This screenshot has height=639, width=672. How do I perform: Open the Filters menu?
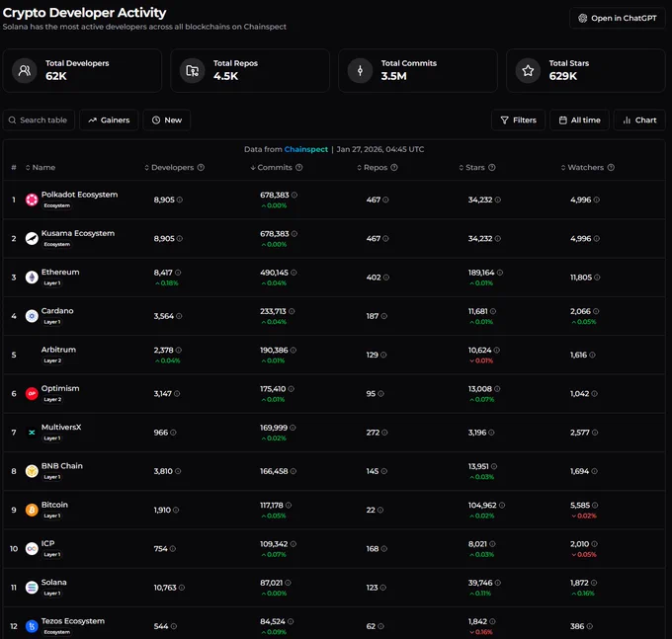(x=518, y=120)
